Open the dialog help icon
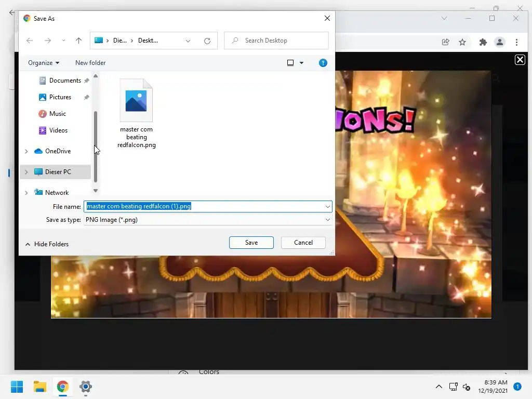This screenshot has height=399, width=532. [x=323, y=63]
